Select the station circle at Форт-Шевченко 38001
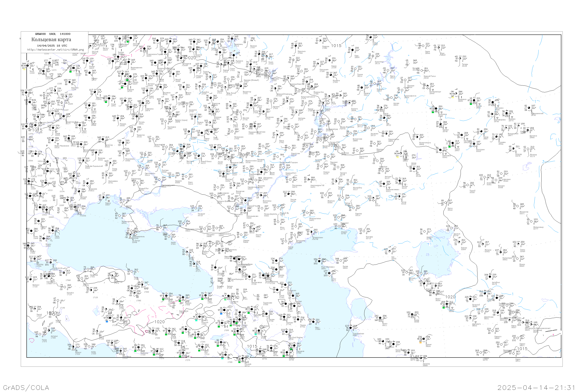Screen dimensions: 588x392 coord(319,261)
